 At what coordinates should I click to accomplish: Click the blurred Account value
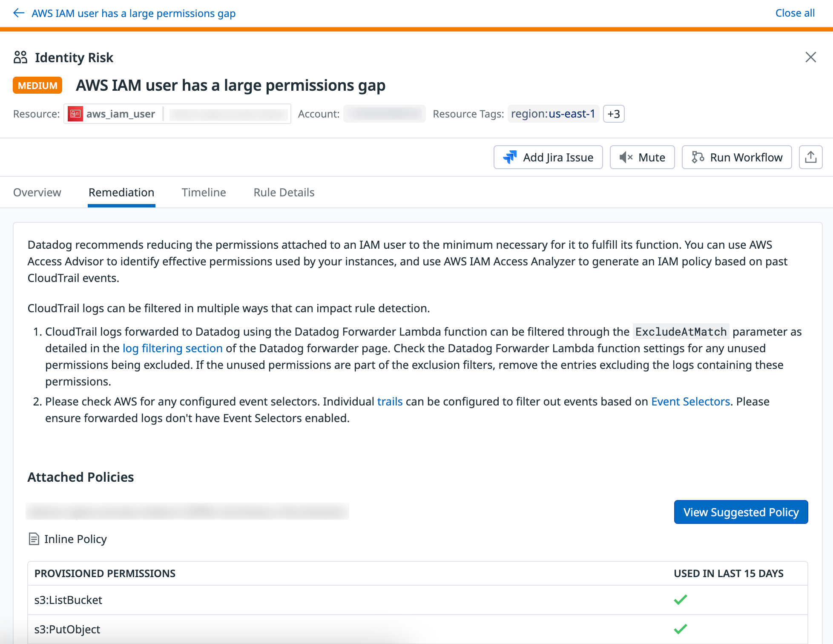point(384,114)
